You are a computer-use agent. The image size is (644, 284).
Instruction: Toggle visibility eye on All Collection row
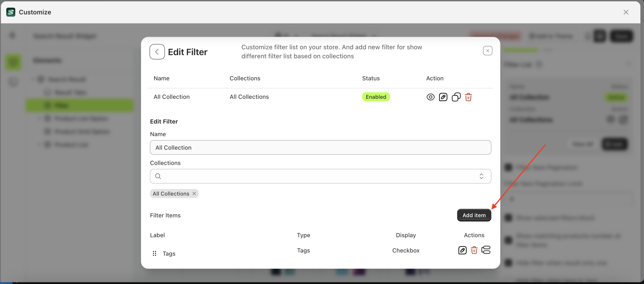(430, 97)
